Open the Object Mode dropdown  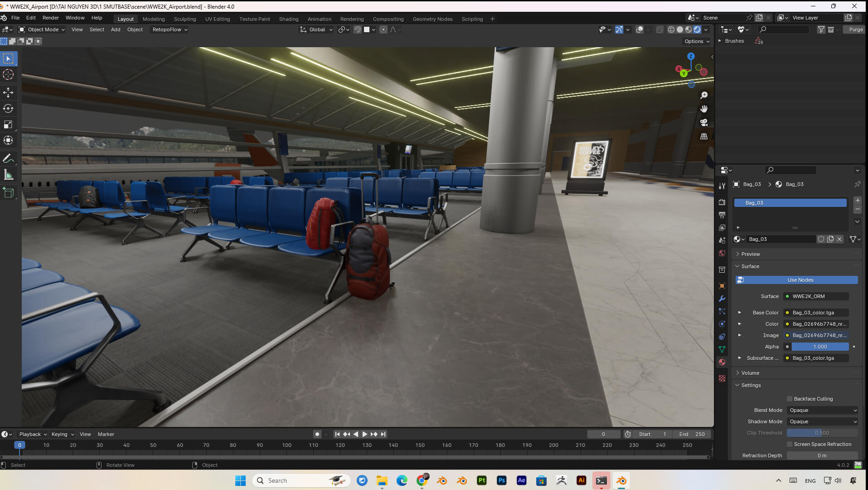tap(42, 29)
